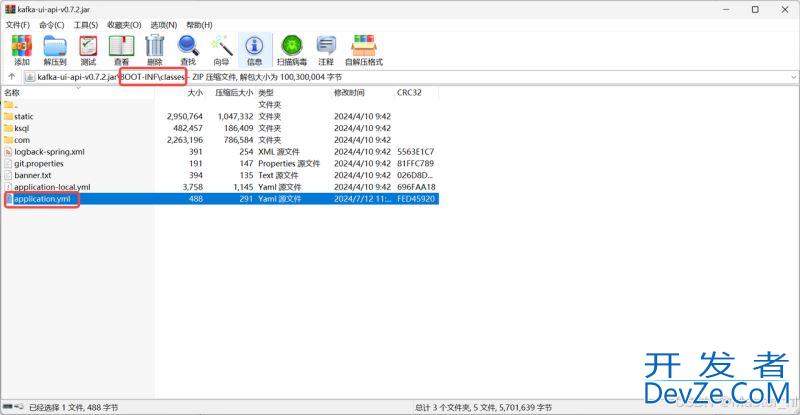Click the application-local.yml file icon
This screenshot has width=800, height=415.
8,187
